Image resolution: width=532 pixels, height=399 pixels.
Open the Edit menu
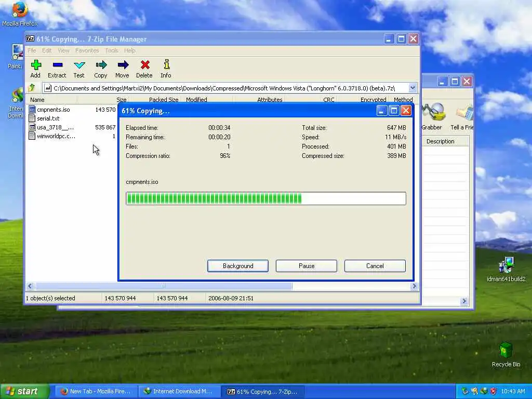coord(47,50)
